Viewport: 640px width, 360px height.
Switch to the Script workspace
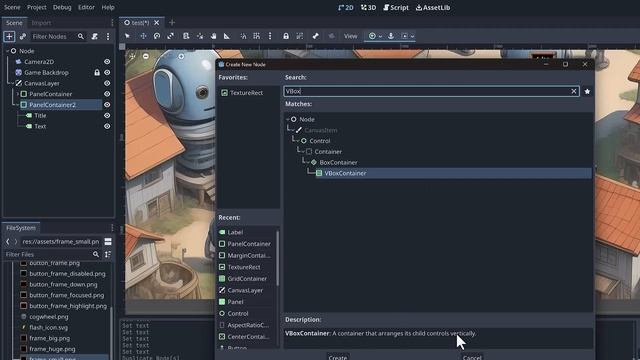coord(396,7)
